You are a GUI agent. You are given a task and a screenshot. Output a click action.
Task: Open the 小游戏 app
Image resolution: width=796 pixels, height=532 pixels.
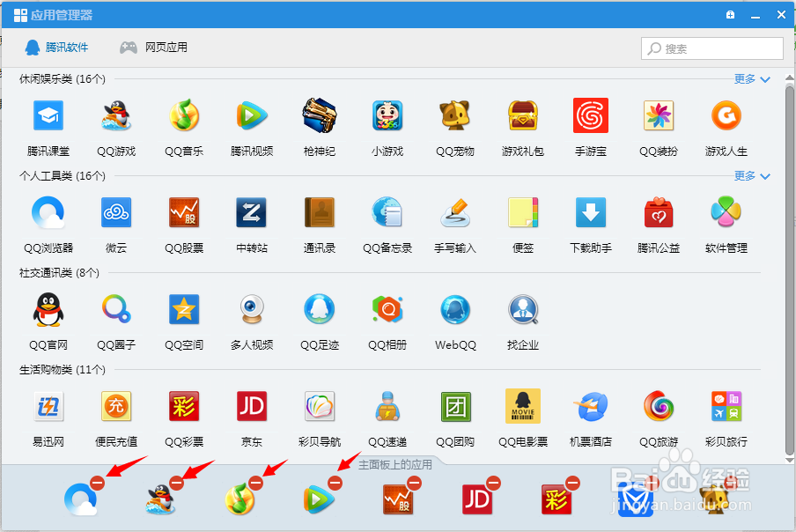[x=387, y=115]
